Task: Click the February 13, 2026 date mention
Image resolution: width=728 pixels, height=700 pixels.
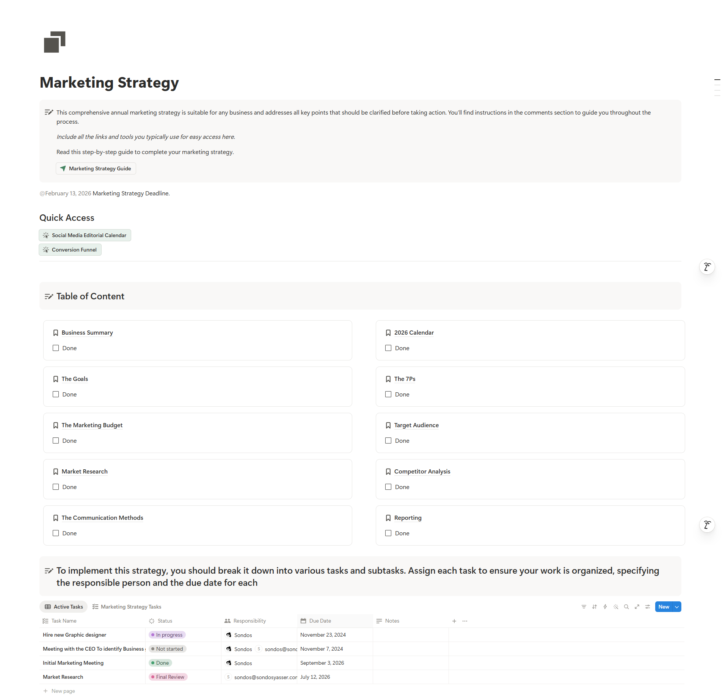Action: pos(65,193)
